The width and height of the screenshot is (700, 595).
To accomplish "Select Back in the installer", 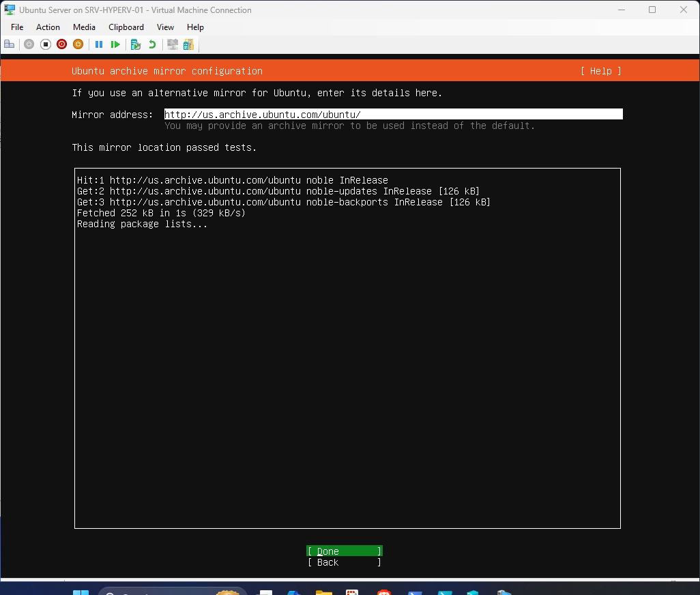I will click(x=344, y=562).
